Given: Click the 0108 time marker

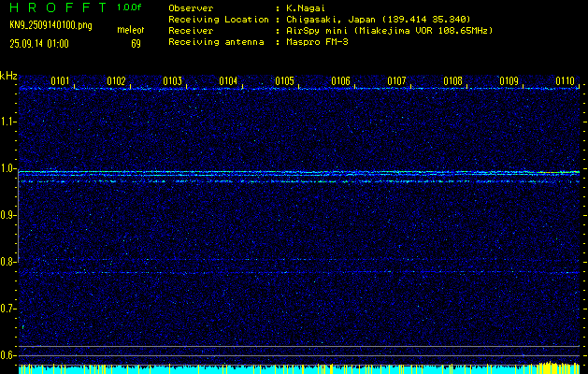Looking at the screenshot, I should 453,81.
